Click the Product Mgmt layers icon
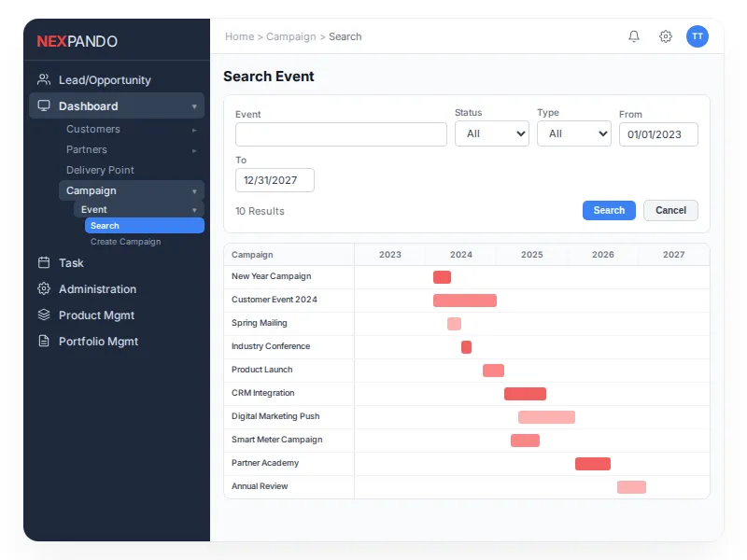The height and width of the screenshot is (560, 747). [x=44, y=315]
